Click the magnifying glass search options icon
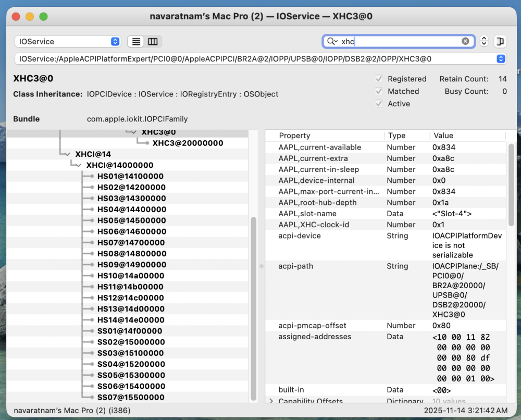Viewport: 521px width, 420px height. (x=332, y=41)
